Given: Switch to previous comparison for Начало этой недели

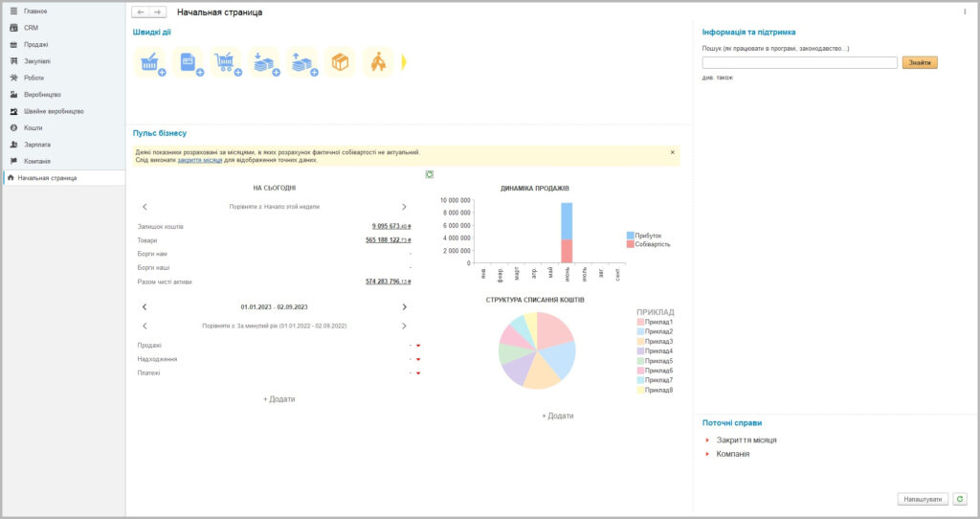Looking at the screenshot, I should point(145,206).
